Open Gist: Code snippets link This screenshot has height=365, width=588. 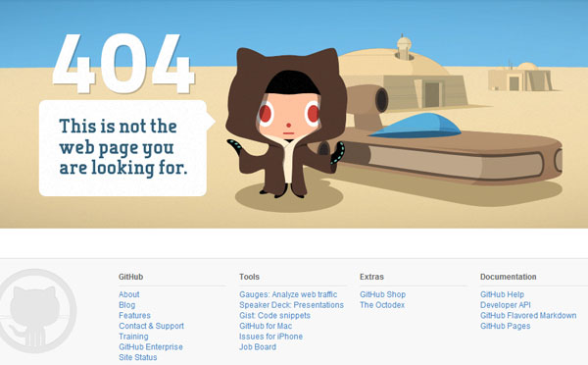pos(274,315)
